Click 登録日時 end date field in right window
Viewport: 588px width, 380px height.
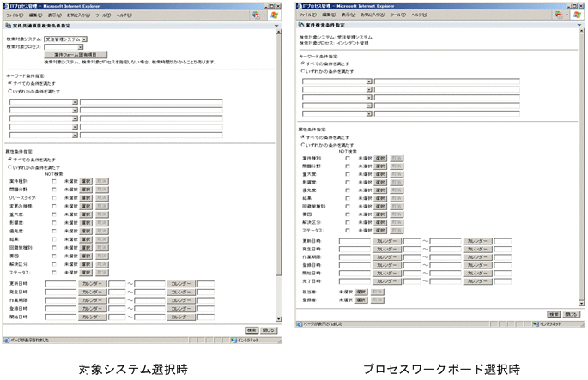click(446, 265)
